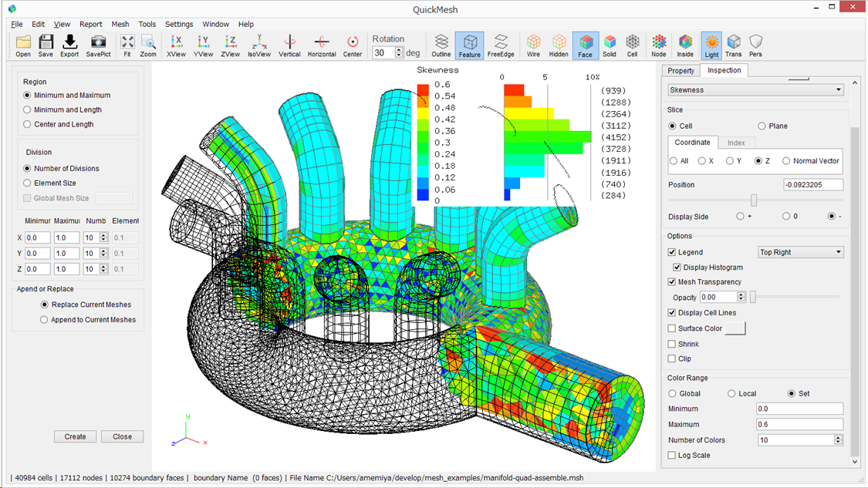This screenshot has height=488, width=868.
Task: Click the Export icon
Action: coord(69,45)
